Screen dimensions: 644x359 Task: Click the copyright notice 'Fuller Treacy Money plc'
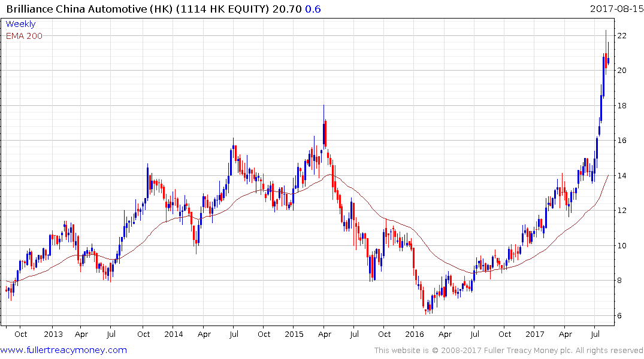[x=528, y=351]
